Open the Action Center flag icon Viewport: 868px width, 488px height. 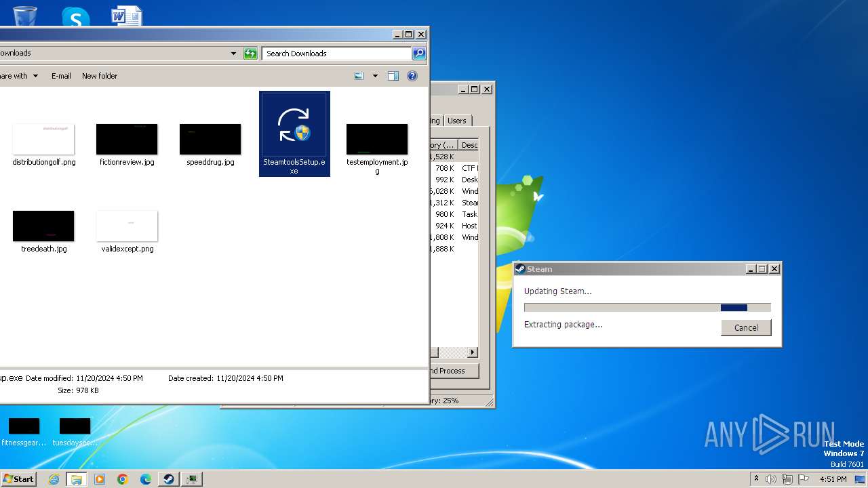[804, 479]
